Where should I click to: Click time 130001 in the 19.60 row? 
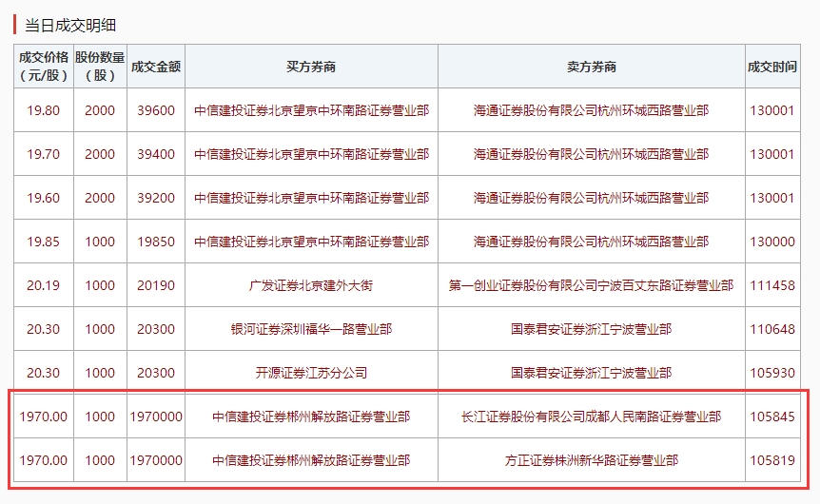pyautogui.click(x=772, y=198)
